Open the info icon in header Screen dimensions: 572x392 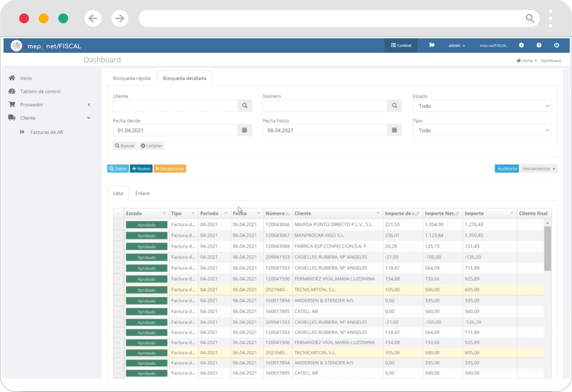[x=521, y=45]
